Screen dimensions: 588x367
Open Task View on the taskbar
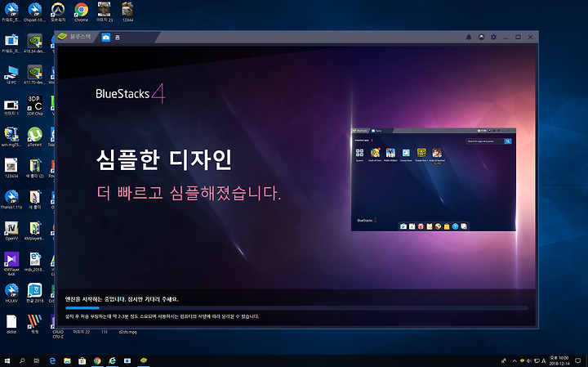(37, 361)
